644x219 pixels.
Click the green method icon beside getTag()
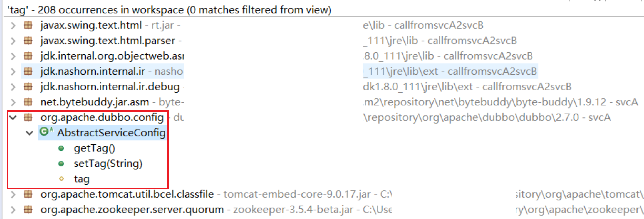click(x=61, y=148)
